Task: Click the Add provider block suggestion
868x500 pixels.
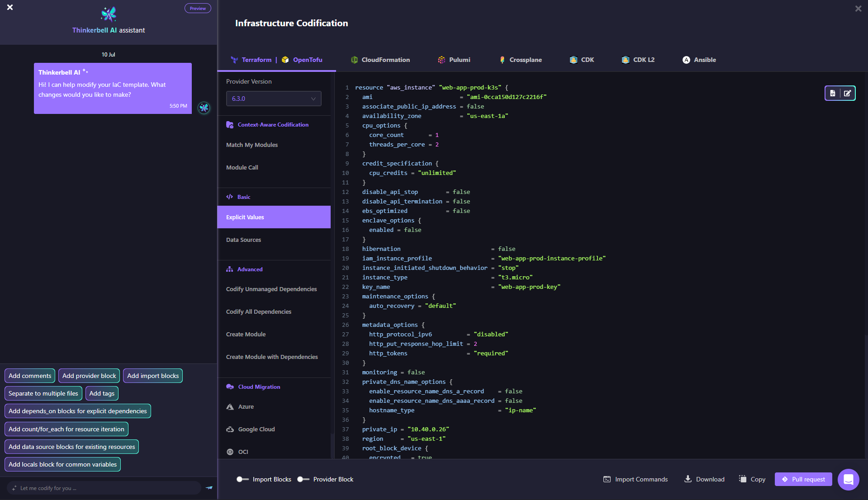Action: (x=89, y=376)
